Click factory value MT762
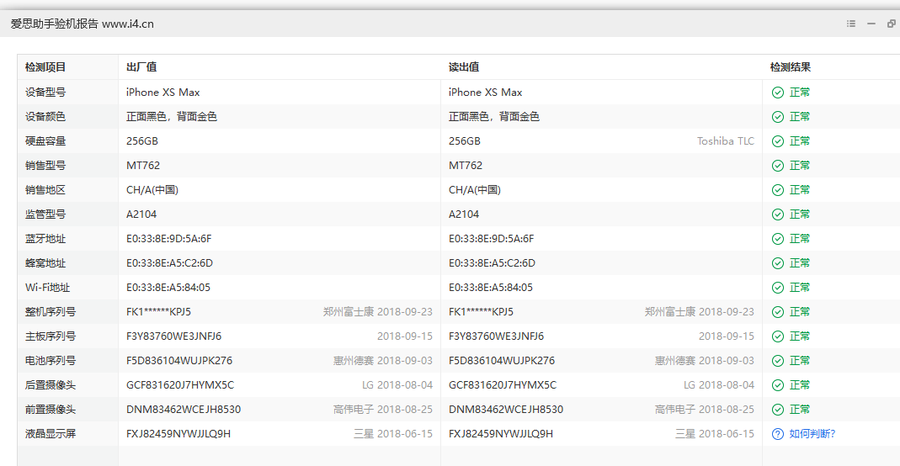This screenshot has width=900, height=466. 143,166
